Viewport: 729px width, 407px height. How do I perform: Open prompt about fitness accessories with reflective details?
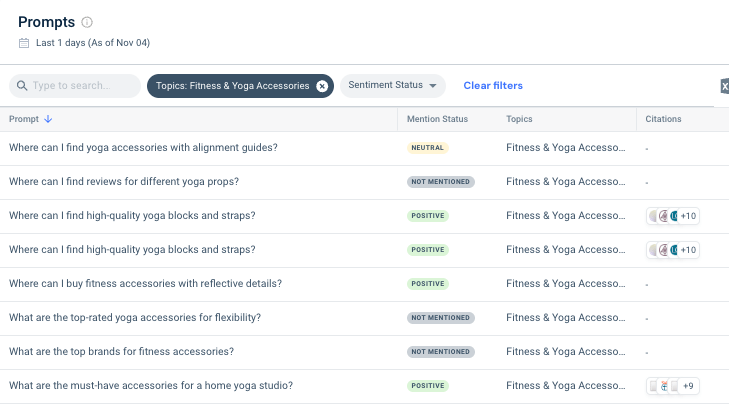tap(146, 283)
